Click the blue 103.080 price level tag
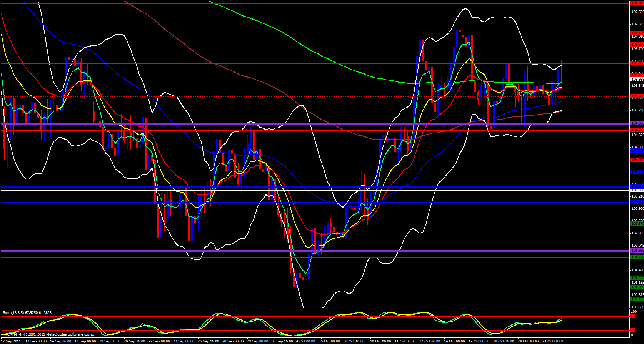Viewport: 644px width, 344px height. (637, 202)
